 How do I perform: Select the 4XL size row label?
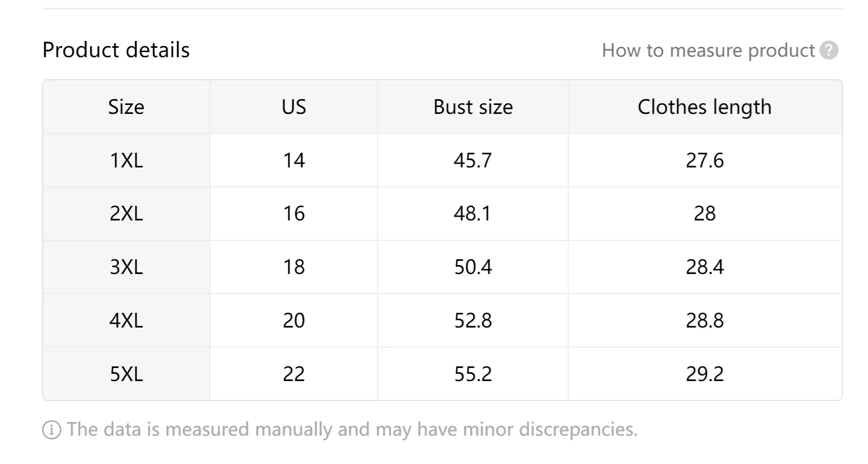click(x=126, y=320)
